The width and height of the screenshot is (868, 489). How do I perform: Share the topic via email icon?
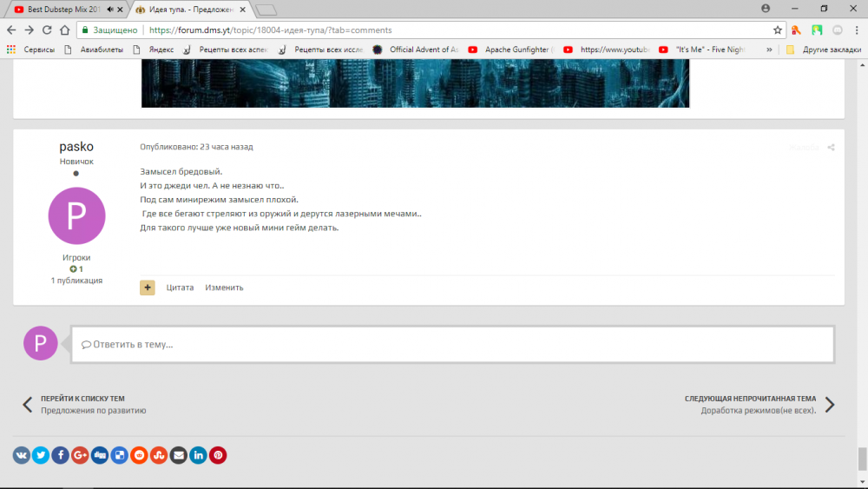(179, 454)
